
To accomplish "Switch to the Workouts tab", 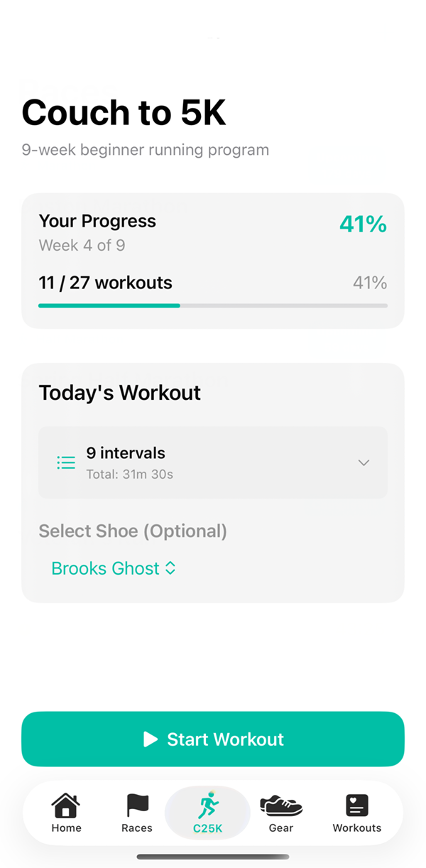I will 356,813.
